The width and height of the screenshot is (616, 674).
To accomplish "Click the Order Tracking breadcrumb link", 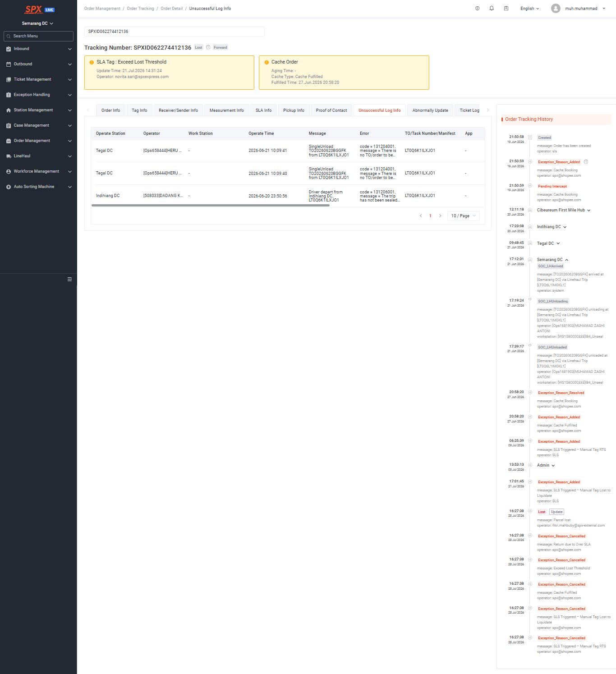I will pyautogui.click(x=140, y=9).
